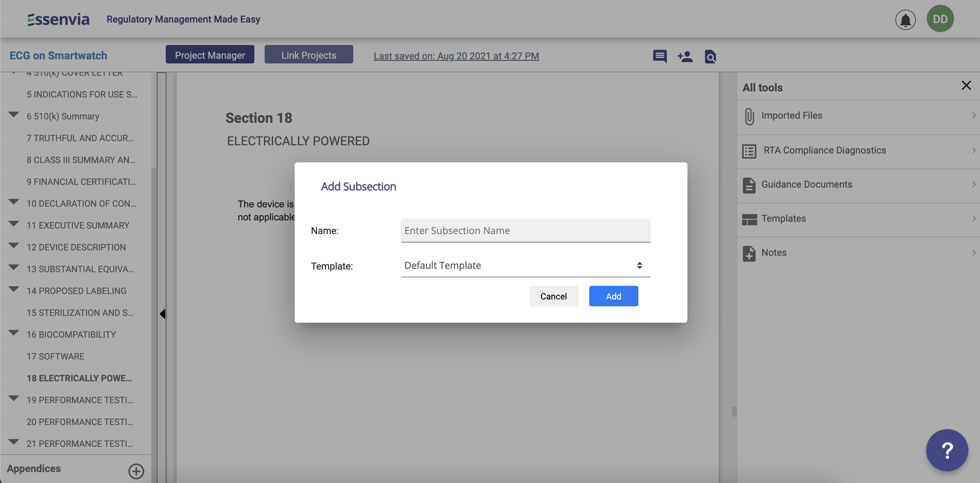Expand the 16 BIOCOMPATIBILITY tree node

(x=14, y=333)
